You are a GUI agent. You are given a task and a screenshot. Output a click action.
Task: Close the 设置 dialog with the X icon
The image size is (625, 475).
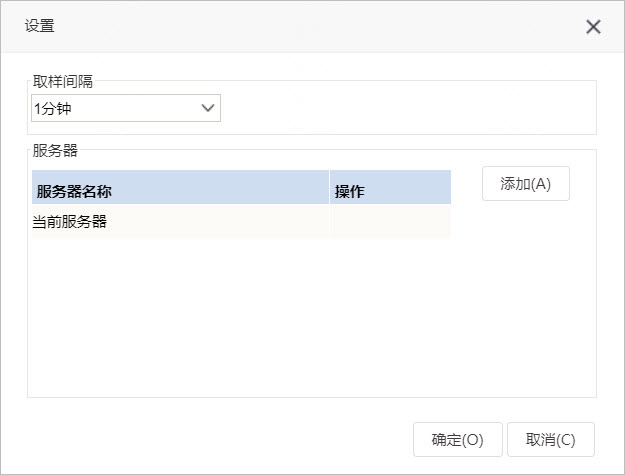click(x=593, y=27)
